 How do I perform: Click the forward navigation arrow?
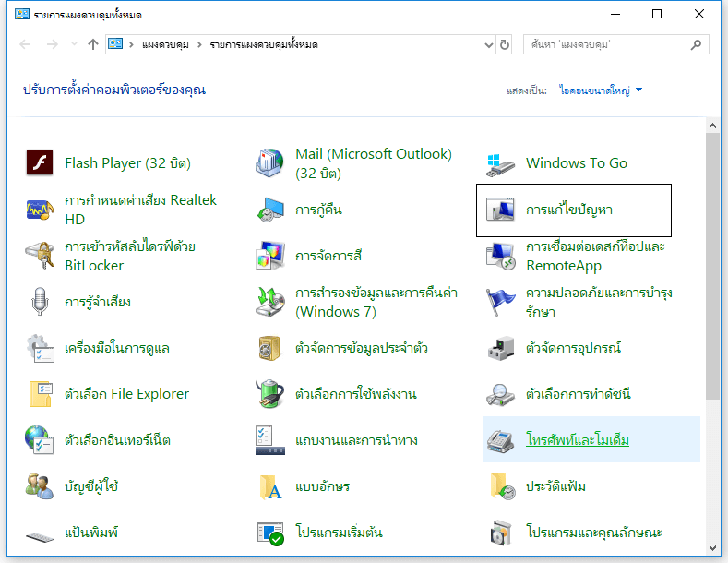pos(53,44)
